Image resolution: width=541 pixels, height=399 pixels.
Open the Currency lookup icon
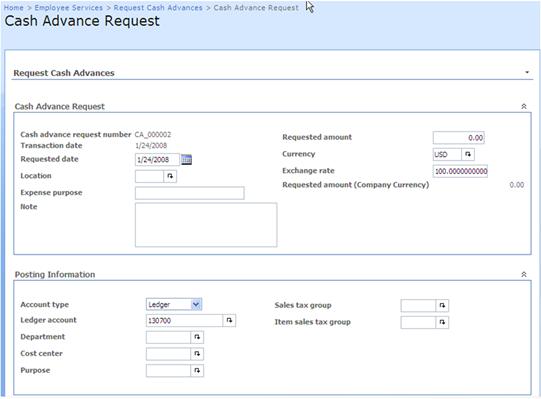(x=468, y=154)
